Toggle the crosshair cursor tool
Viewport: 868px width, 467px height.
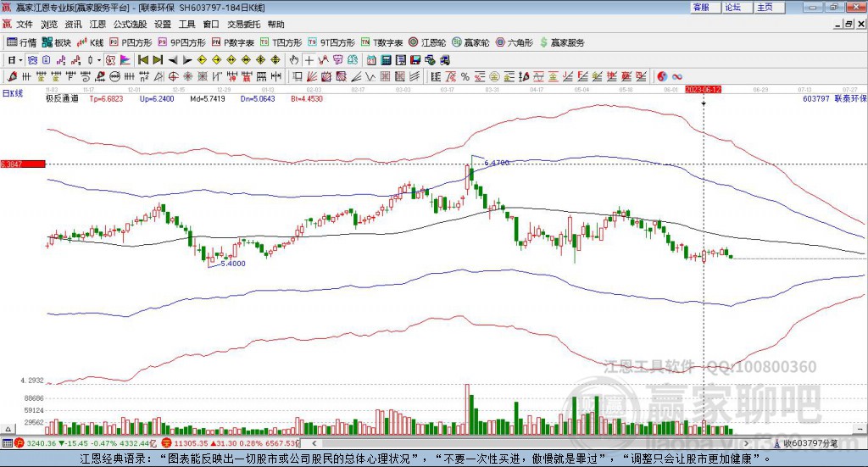[x=309, y=60]
